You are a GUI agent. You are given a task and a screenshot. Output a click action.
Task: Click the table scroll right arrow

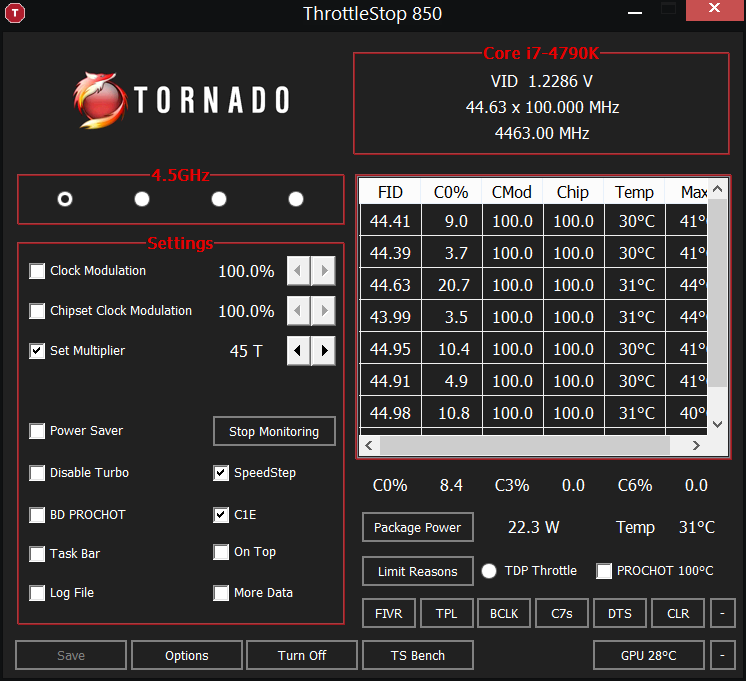(x=696, y=445)
